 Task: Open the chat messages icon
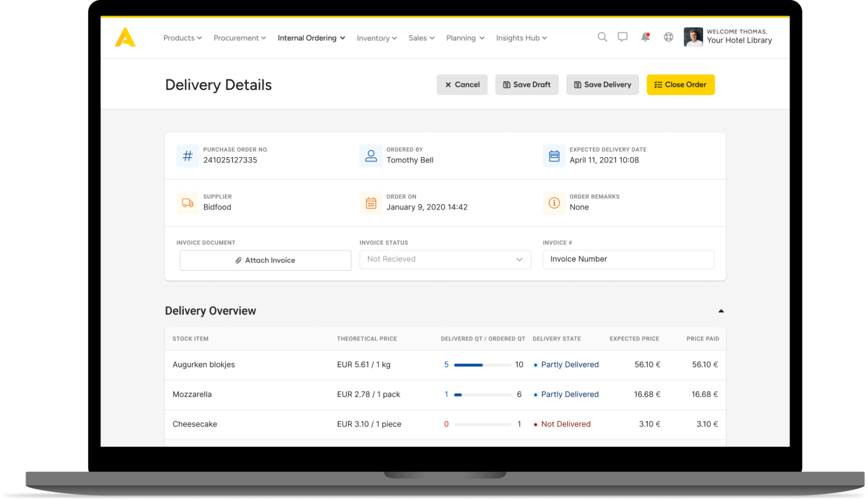[623, 37]
